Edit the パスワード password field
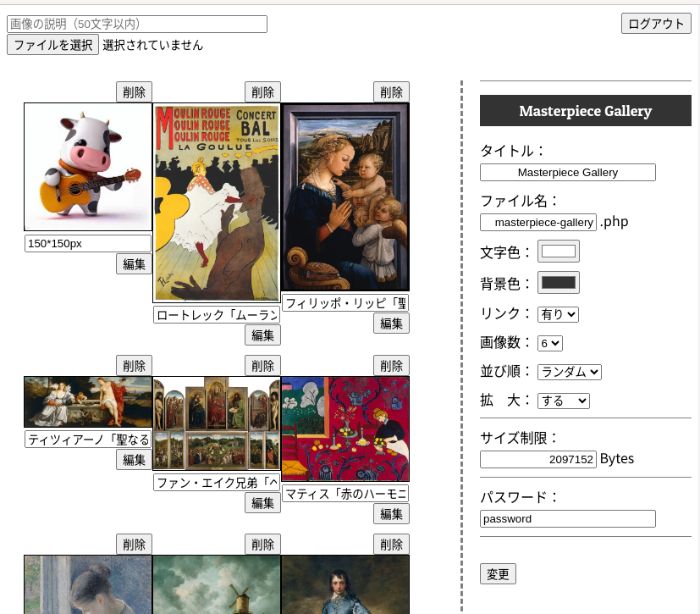 [x=567, y=519]
